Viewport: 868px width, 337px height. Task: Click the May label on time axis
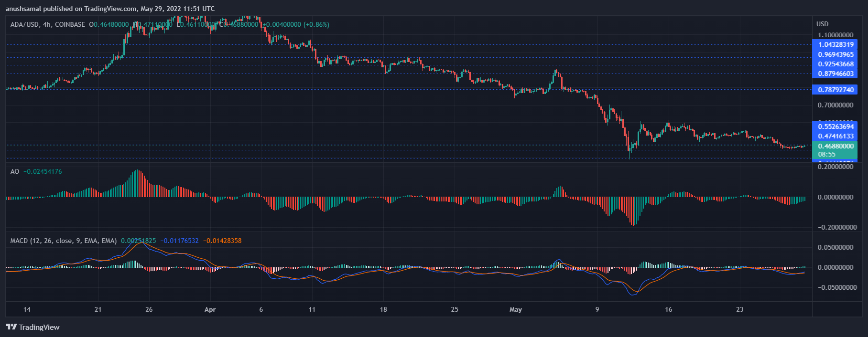pos(516,309)
